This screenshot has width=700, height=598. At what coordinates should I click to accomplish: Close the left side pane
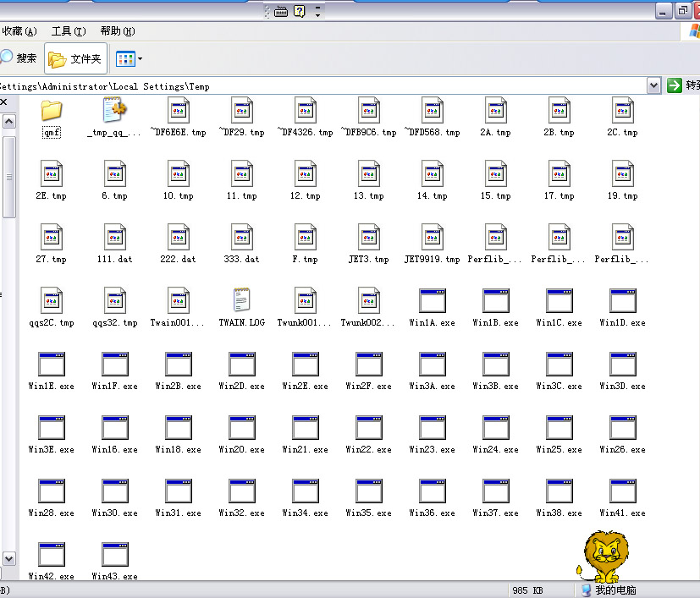pyautogui.click(x=3, y=102)
